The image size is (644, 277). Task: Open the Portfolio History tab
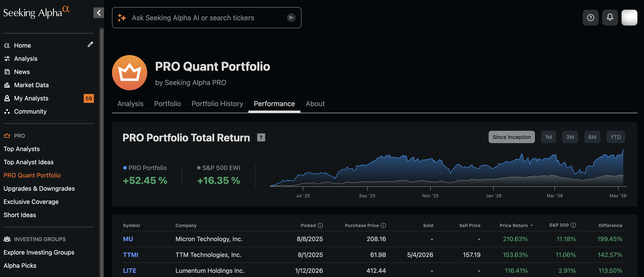click(x=217, y=104)
